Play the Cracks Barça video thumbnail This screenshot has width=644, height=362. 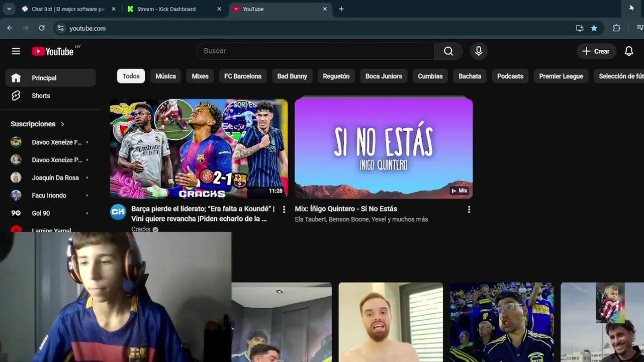199,149
